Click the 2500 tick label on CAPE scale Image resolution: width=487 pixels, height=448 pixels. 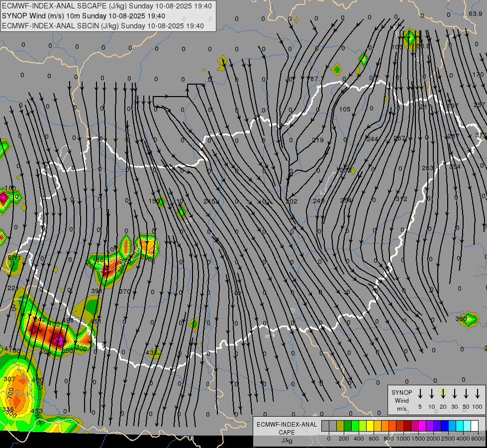(x=448, y=439)
